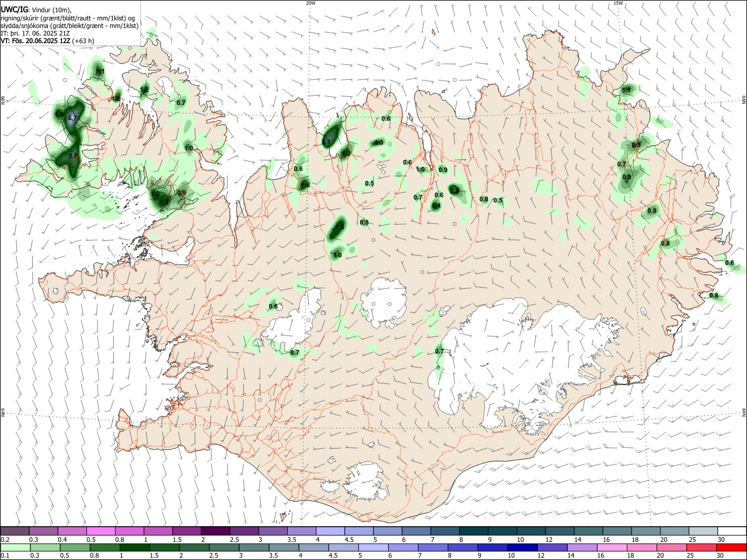Click the 0.1 label in bottom legend
The image size is (747, 560).
5,556
